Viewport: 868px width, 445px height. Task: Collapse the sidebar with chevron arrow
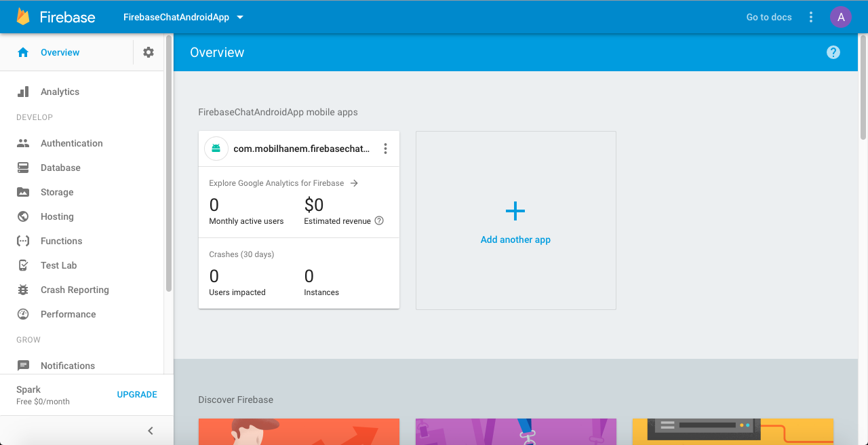tap(151, 431)
